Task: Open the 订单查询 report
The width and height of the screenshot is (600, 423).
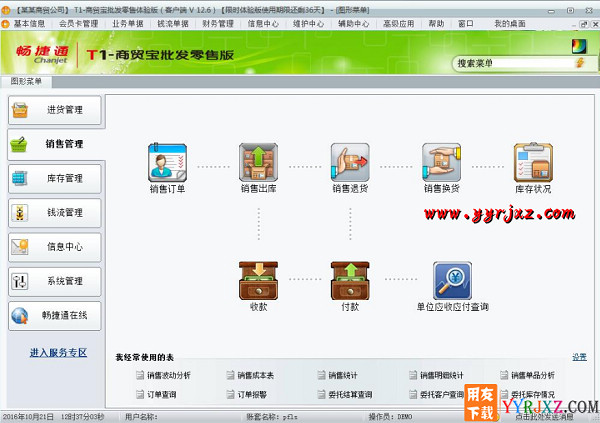Action: pos(157,394)
